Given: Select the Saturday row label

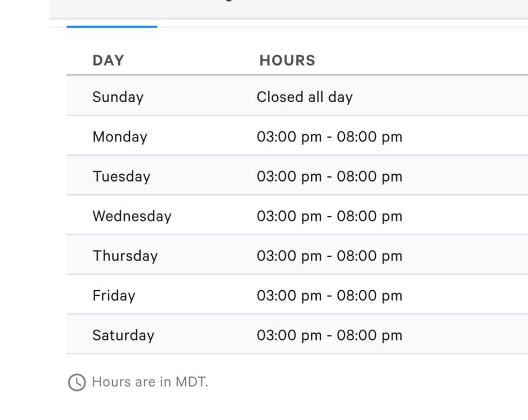Looking at the screenshot, I should (x=123, y=335).
